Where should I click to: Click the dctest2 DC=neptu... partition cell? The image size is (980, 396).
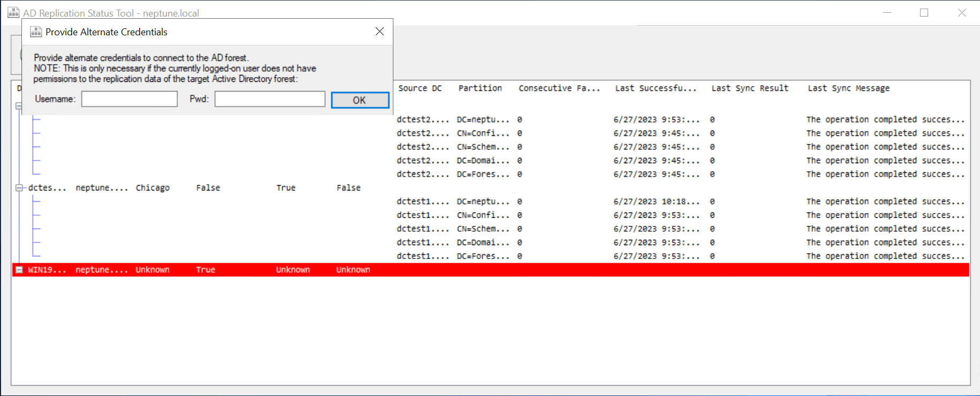pyautogui.click(x=483, y=119)
